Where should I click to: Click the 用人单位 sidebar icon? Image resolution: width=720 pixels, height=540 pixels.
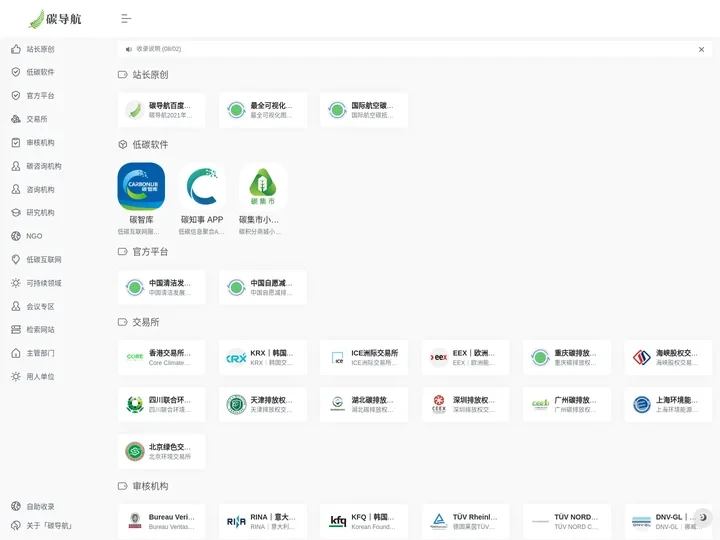(x=16, y=377)
